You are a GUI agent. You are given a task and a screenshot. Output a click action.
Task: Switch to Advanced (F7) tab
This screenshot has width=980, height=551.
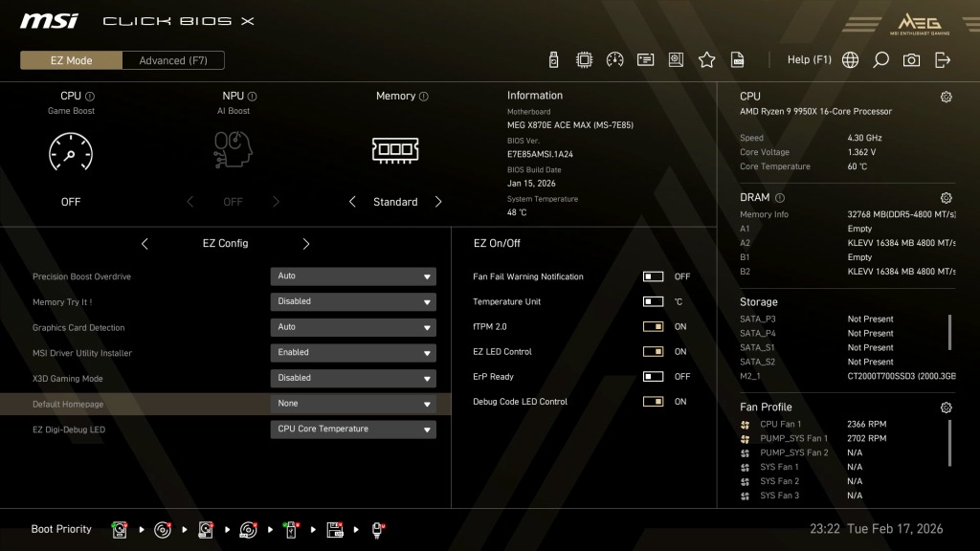click(173, 60)
